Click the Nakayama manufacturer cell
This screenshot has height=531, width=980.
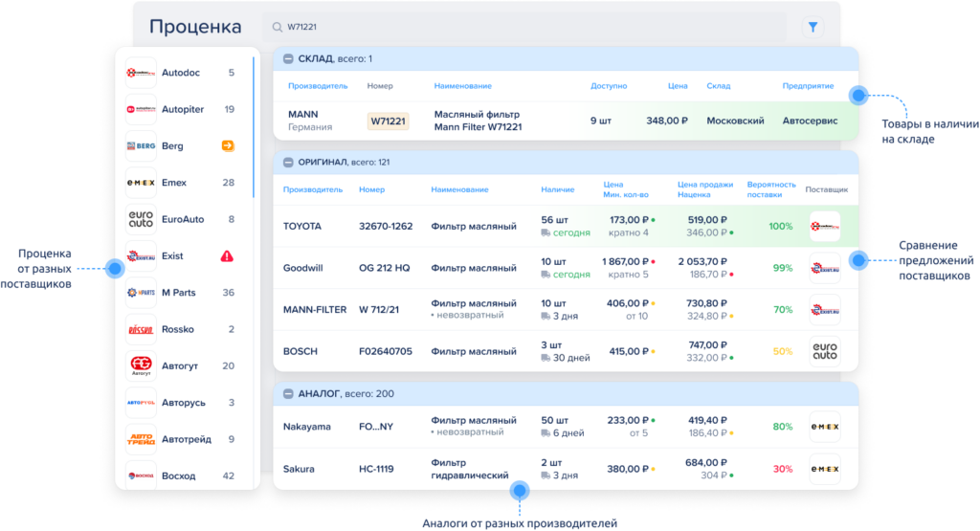coord(307,427)
